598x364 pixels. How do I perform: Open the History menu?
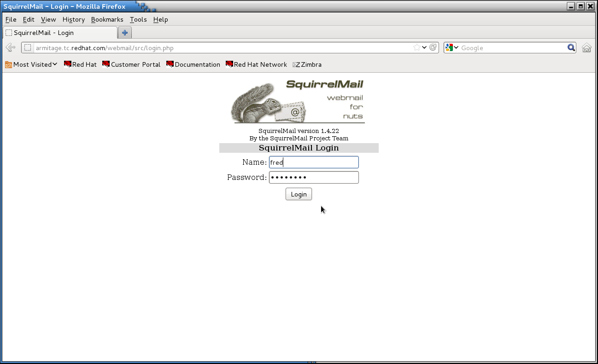click(x=74, y=19)
